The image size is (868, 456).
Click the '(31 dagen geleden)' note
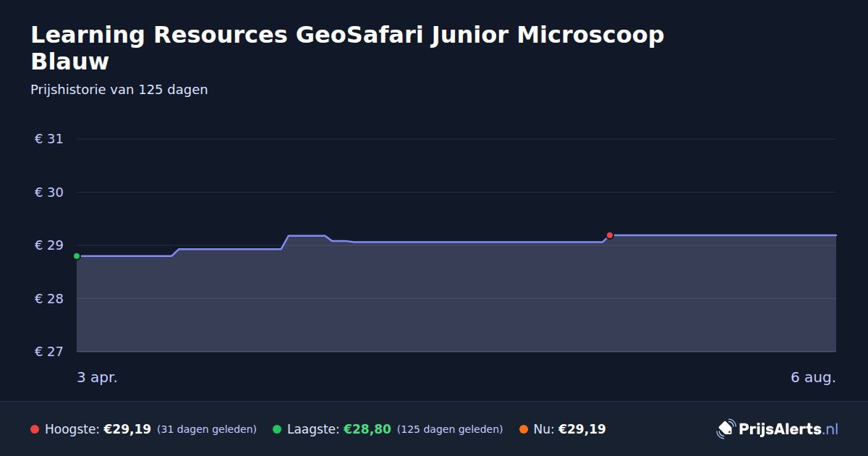pos(207,429)
